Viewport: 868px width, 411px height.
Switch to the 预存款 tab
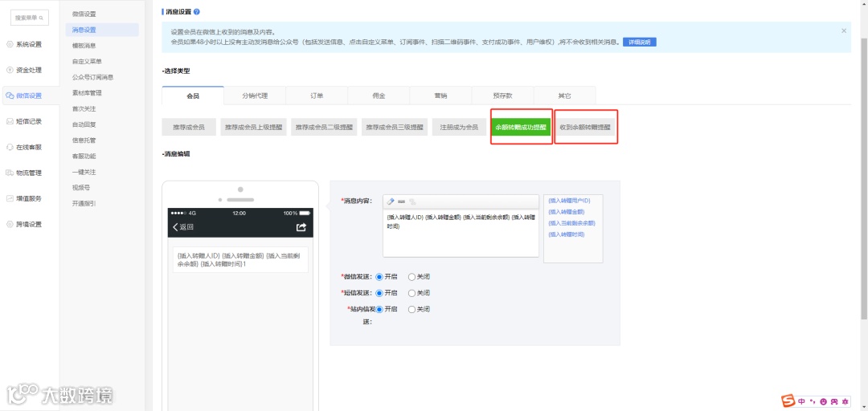(502, 96)
